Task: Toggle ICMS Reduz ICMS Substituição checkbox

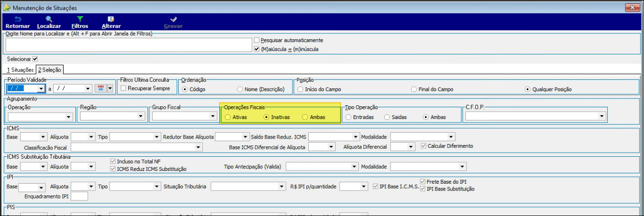Action: (x=114, y=169)
